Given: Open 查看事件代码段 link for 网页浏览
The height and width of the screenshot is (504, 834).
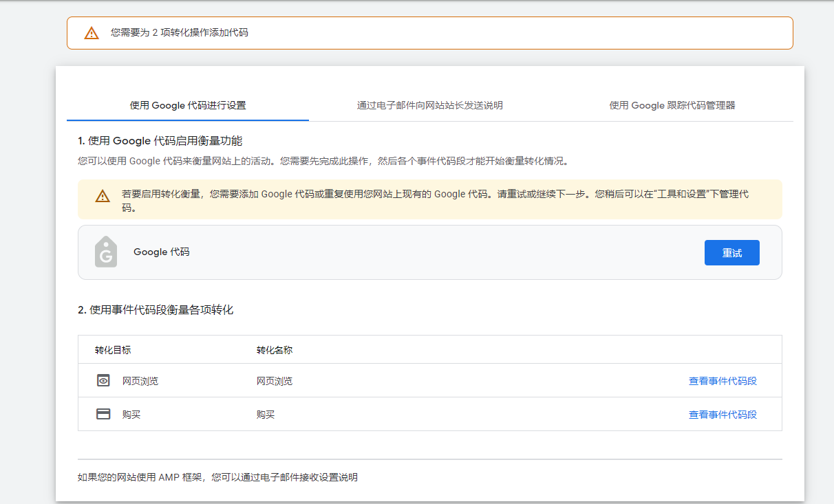Looking at the screenshot, I should click(723, 381).
